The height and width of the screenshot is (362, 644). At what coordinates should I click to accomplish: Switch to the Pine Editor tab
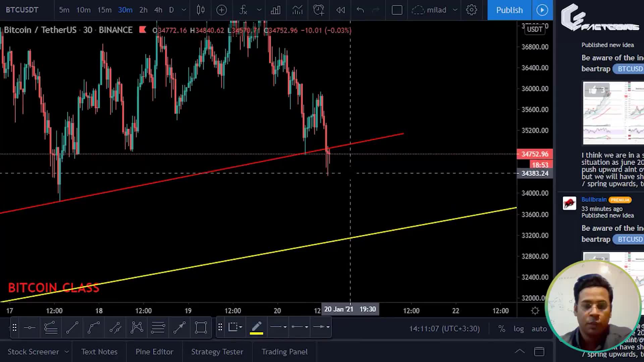click(154, 352)
